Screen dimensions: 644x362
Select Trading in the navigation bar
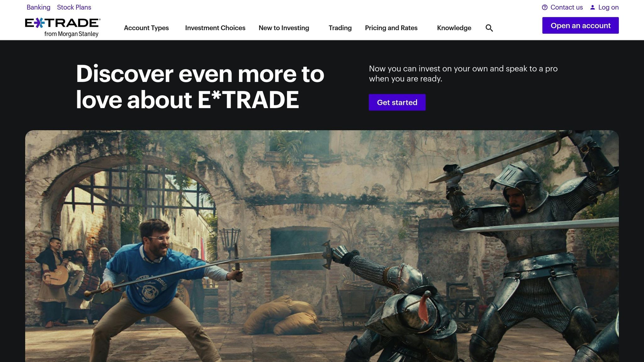(340, 28)
